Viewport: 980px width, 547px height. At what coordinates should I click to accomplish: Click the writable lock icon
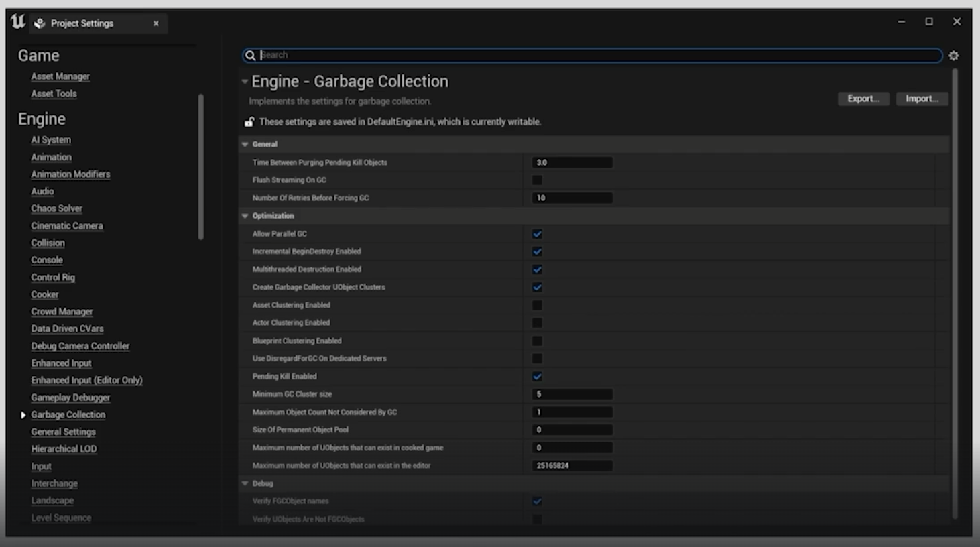click(x=249, y=122)
